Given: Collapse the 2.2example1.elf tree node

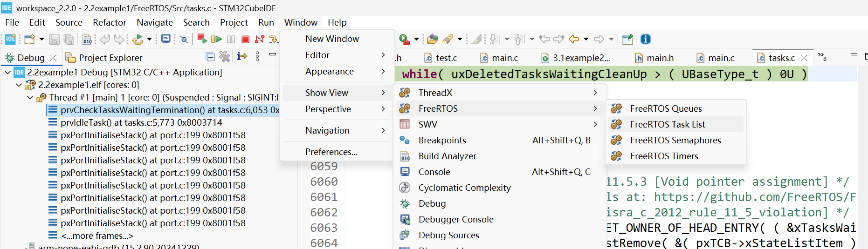Looking at the screenshot, I should [19, 85].
